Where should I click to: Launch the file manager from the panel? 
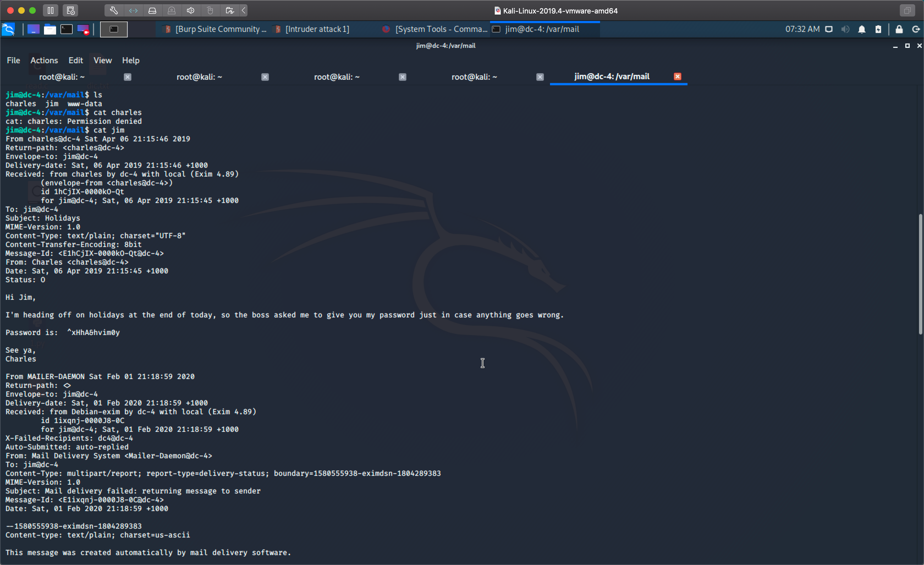pos(50,29)
